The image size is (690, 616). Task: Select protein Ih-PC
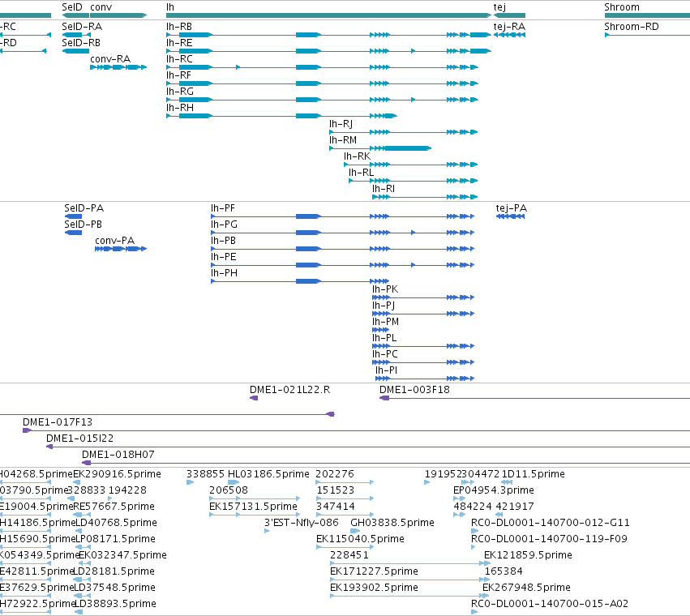click(x=423, y=362)
